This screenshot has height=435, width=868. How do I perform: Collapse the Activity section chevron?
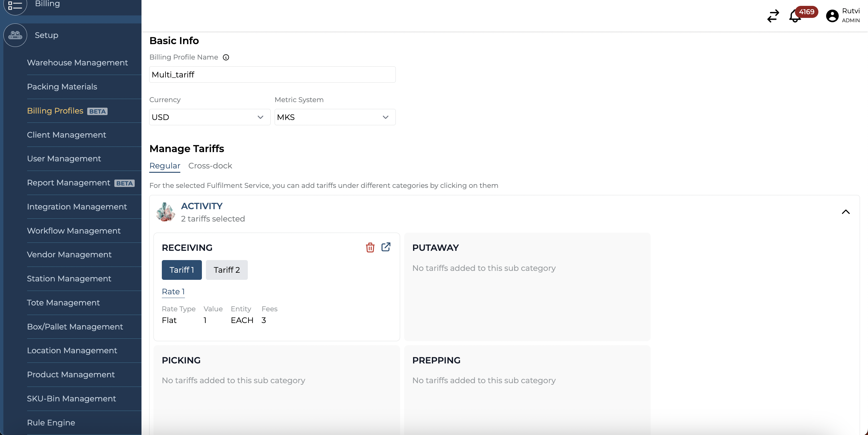pos(845,212)
